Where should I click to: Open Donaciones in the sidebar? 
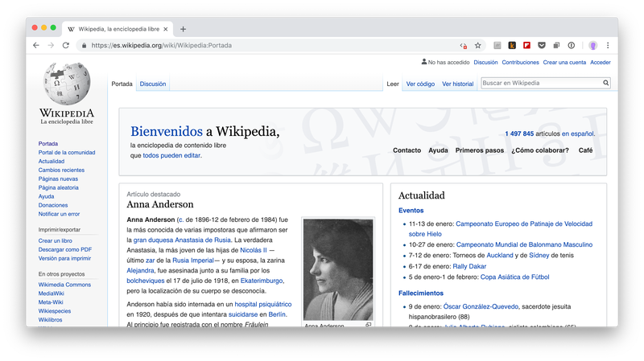53,205
